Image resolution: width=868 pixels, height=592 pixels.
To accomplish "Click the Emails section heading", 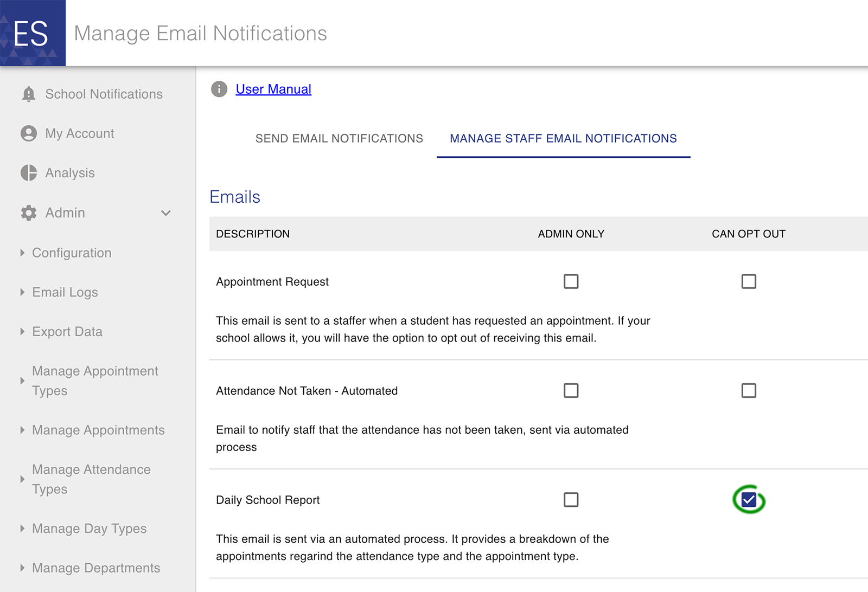I will point(235,197).
